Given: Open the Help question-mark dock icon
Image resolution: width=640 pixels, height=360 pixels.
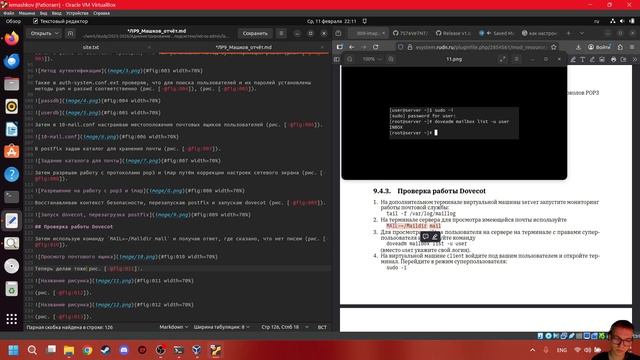Looking at the screenshot, I should click(x=11, y=174).
